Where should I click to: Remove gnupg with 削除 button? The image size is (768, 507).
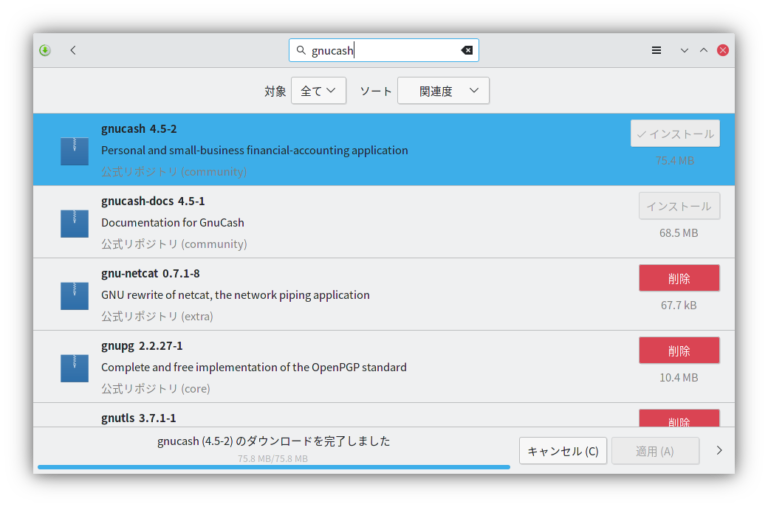[x=679, y=350]
